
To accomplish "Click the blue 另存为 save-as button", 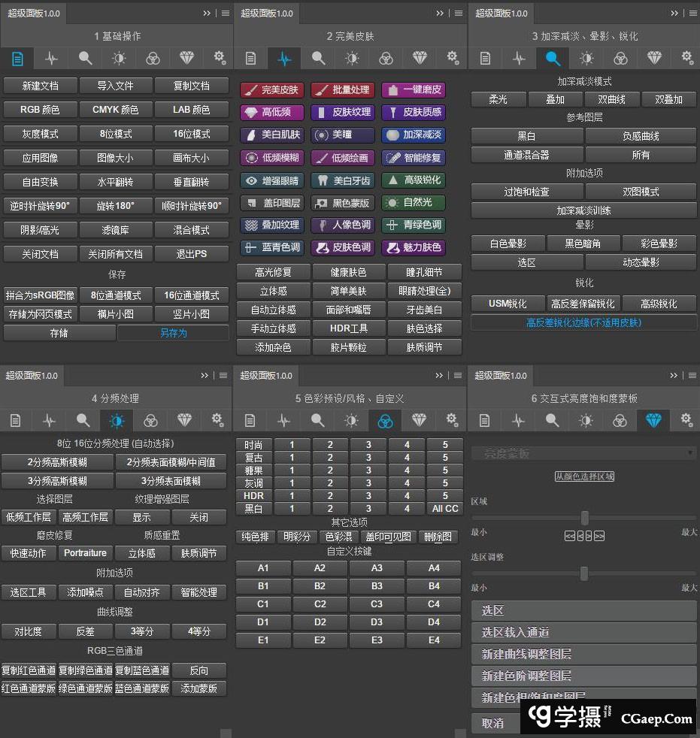I will tap(173, 333).
